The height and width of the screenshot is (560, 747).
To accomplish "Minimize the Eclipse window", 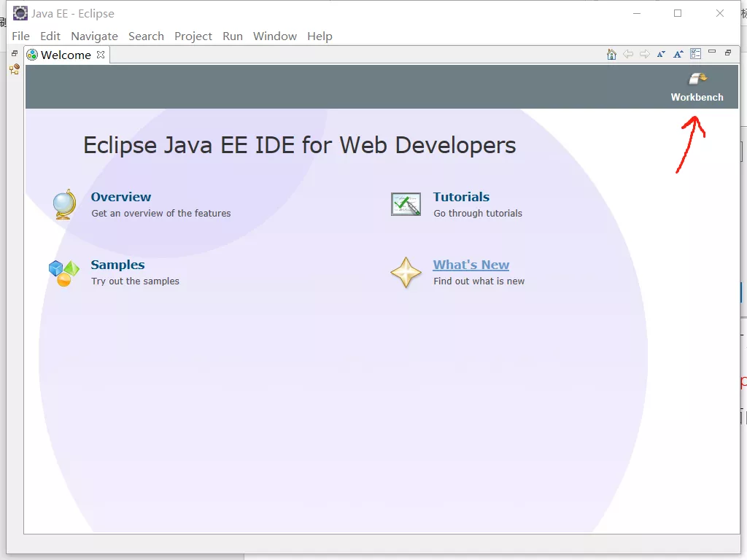I will point(636,13).
